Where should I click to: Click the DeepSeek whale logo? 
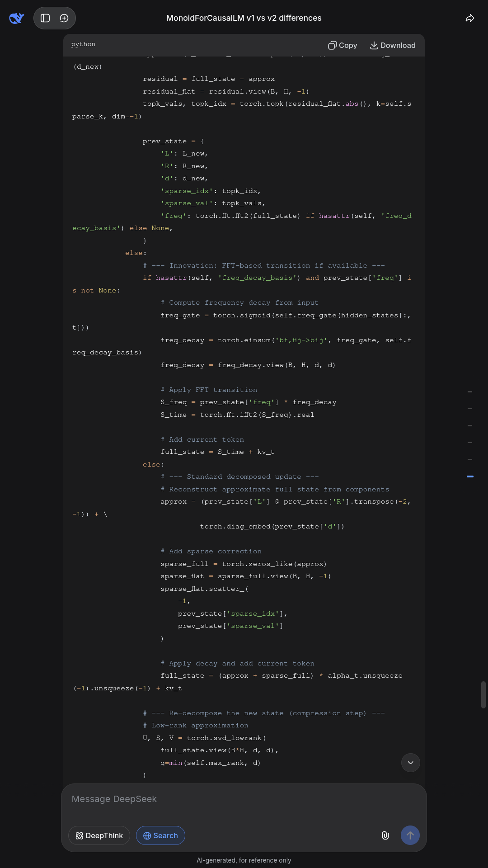click(x=16, y=18)
